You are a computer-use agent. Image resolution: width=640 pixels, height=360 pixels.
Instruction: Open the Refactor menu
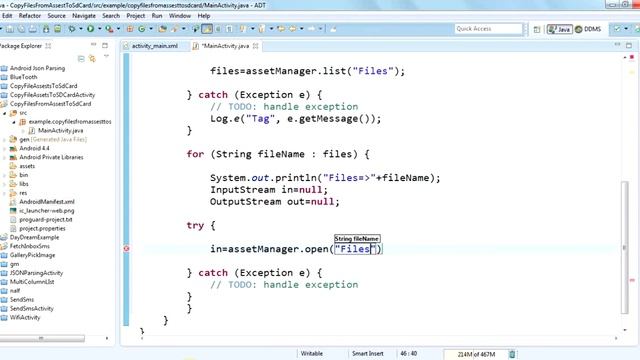[30, 16]
